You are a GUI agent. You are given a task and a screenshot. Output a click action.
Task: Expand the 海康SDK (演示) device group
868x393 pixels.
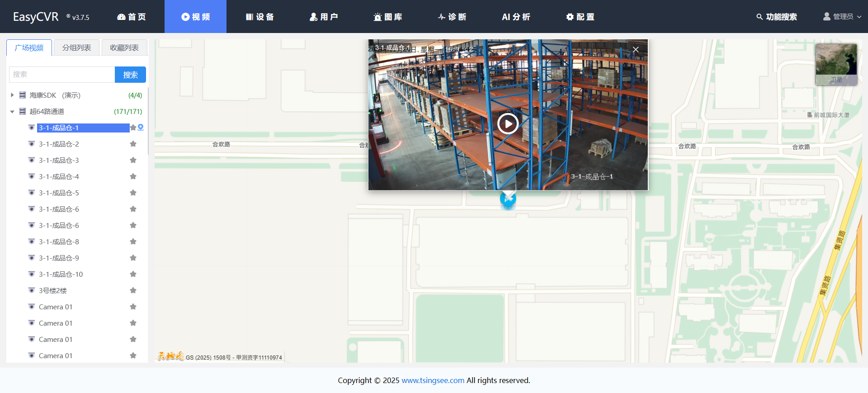point(12,95)
